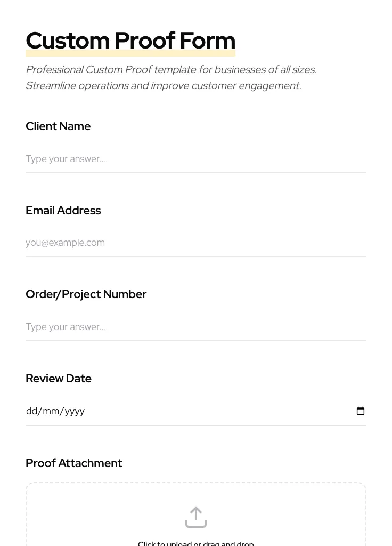This screenshot has width=392, height=546.
Task: Click the 'Streamline operations' description line
Action: (163, 86)
